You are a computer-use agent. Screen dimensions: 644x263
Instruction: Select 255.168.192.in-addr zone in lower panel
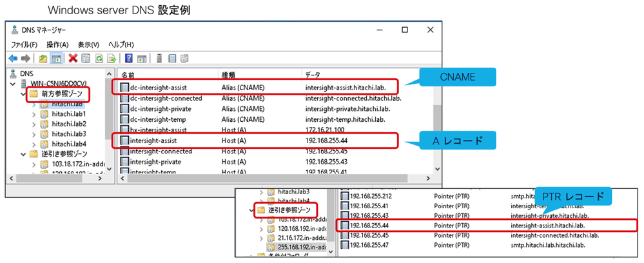[302, 248]
